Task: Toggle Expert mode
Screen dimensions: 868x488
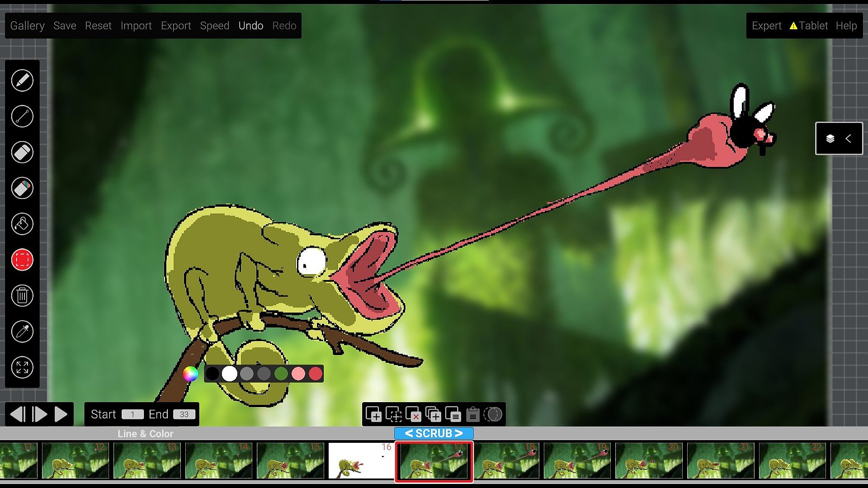Action: (x=766, y=26)
